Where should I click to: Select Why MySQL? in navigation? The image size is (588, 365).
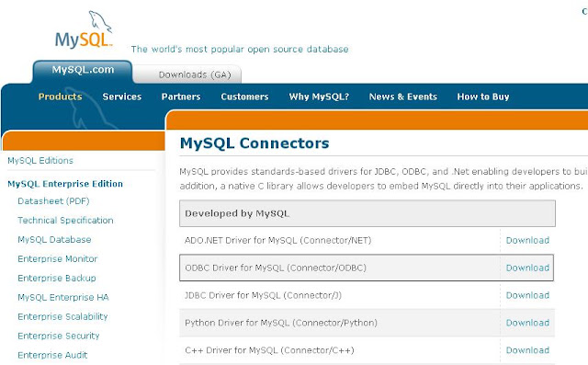coord(319,97)
